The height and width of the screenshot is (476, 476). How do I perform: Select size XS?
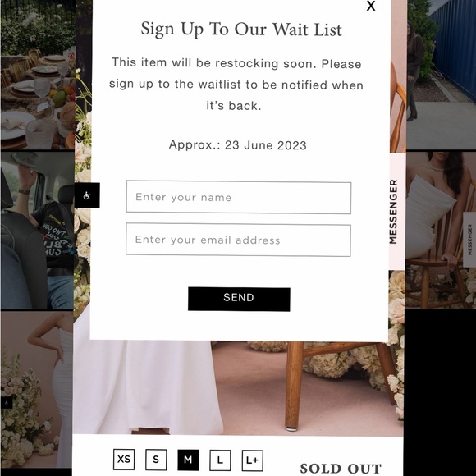(x=124, y=460)
